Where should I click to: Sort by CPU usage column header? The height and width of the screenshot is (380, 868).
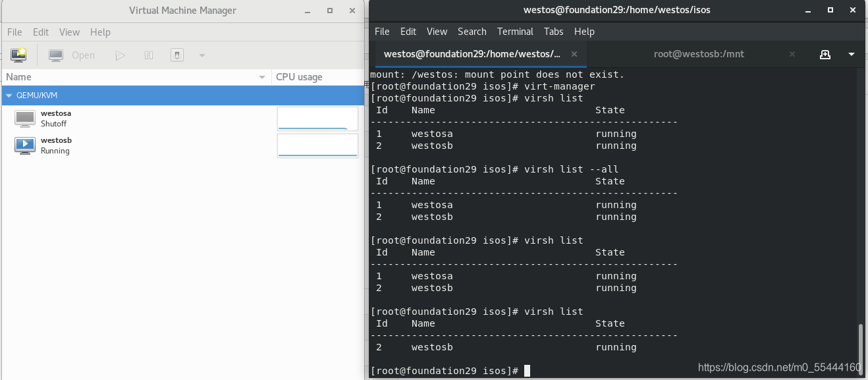pyautogui.click(x=317, y=77)
